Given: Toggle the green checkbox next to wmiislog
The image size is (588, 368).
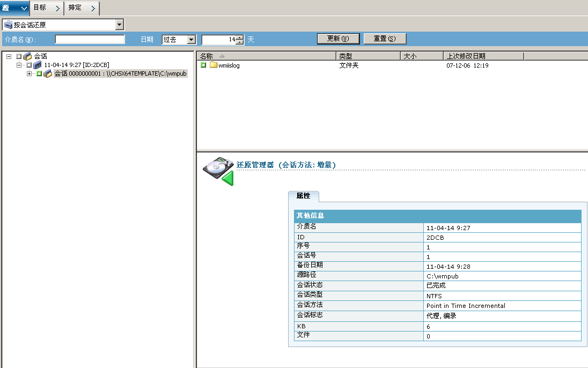Looking at the screenshot, I should [x=203, y=65].
